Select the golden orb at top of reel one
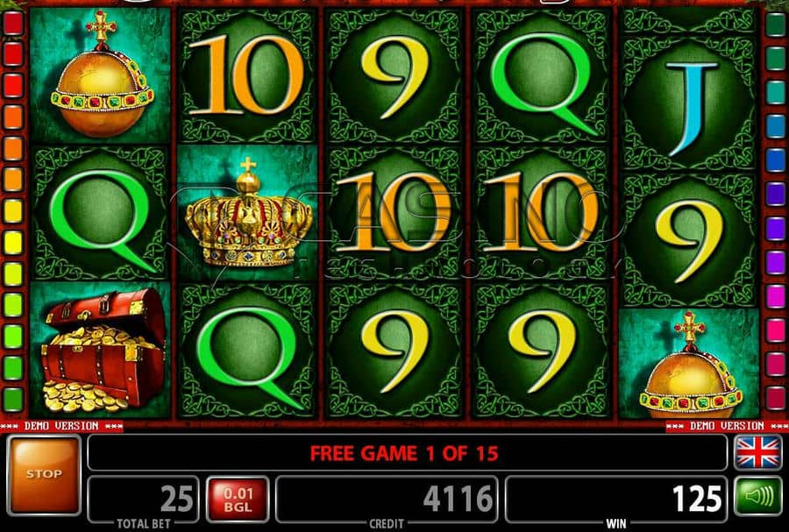Viewport: 789px width, 532px height. pyautogui.click(x=101, y=75)
